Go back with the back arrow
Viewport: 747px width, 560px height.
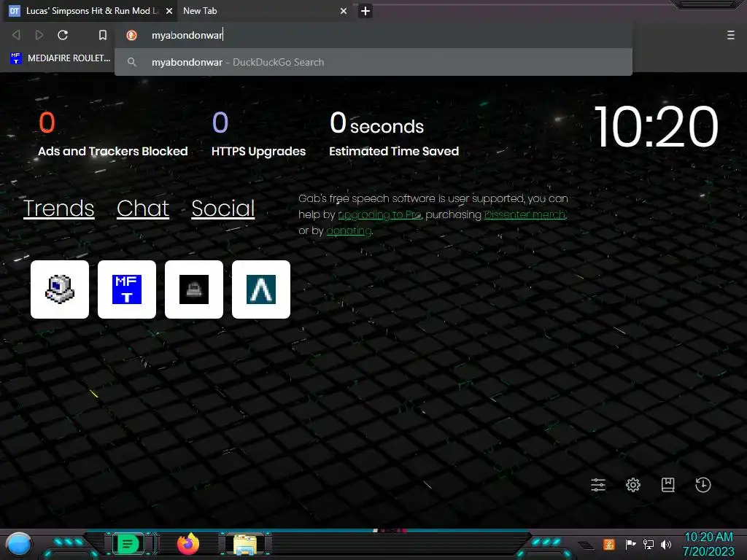(16, 35)
